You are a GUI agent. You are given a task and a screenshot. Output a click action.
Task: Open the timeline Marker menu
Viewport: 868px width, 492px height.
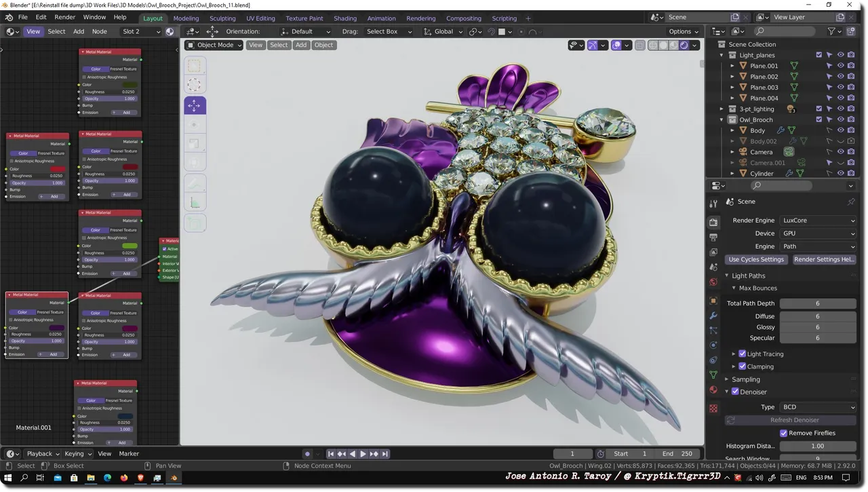pyautogui.click(x=129, y=454)
